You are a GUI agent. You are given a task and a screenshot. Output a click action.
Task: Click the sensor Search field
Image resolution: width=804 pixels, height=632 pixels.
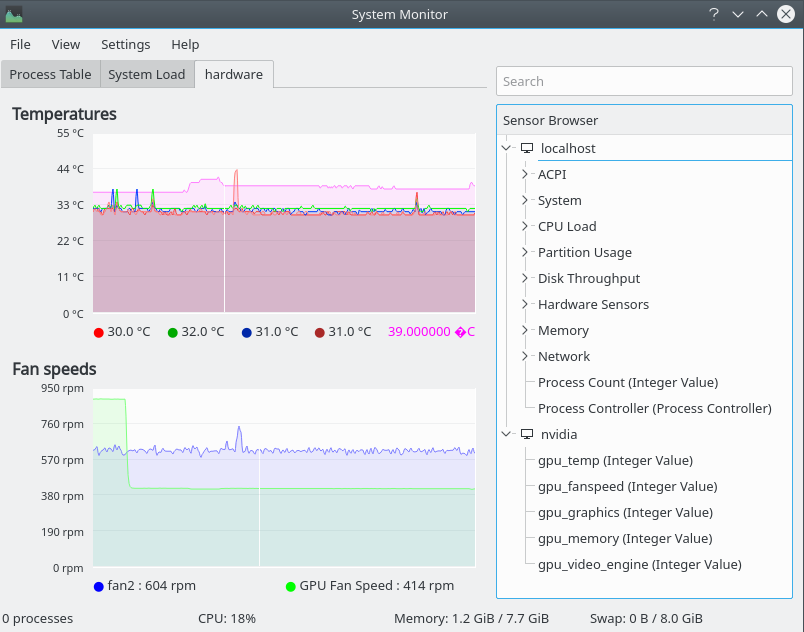tap(644, 81)
